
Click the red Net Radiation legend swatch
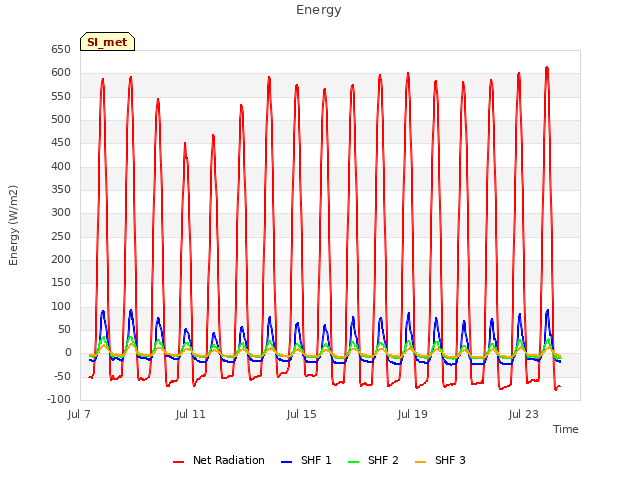(178, 462)
